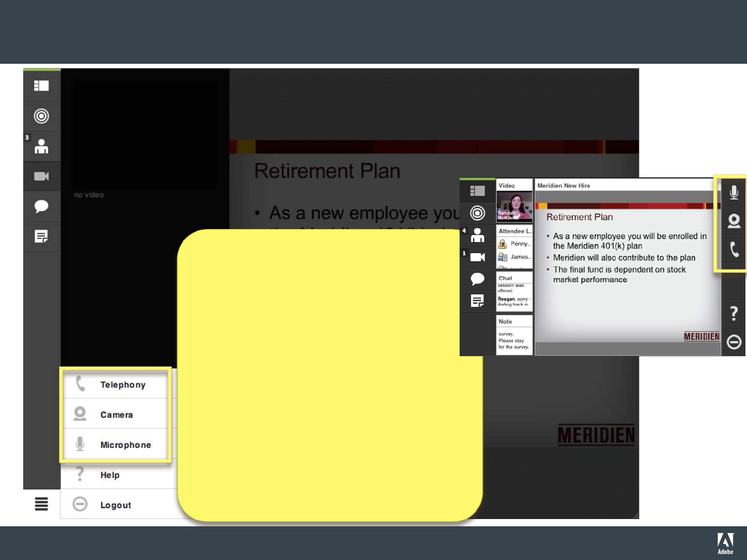The image size is (747, 560).
Task: Click the "Retirement Plan" heading in the inset slide
Action: pyautogui.click(x=579, y=217)
